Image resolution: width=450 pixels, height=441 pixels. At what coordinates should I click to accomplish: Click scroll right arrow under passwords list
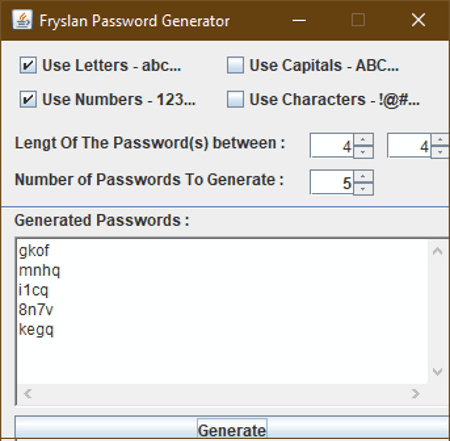[x=415, y=394]
